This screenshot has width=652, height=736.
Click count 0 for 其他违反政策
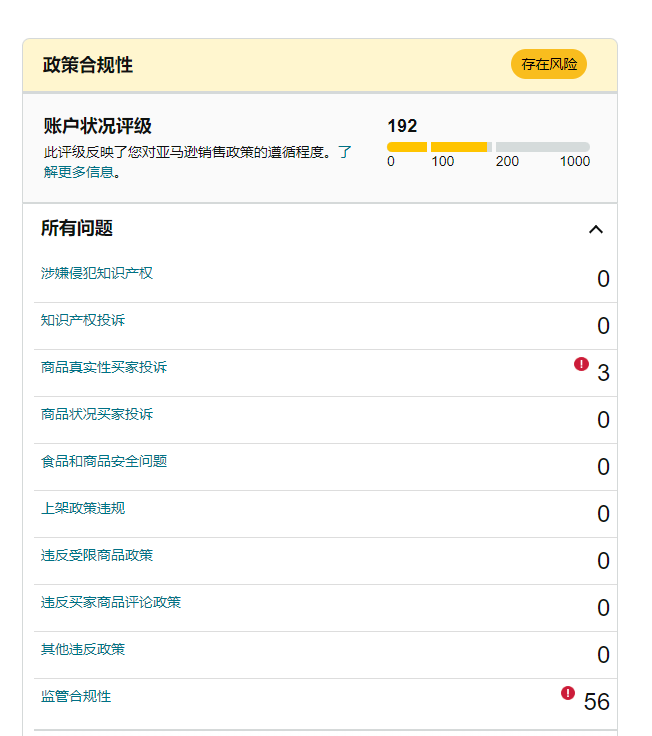pyautogui.click(x=603, y=654)
